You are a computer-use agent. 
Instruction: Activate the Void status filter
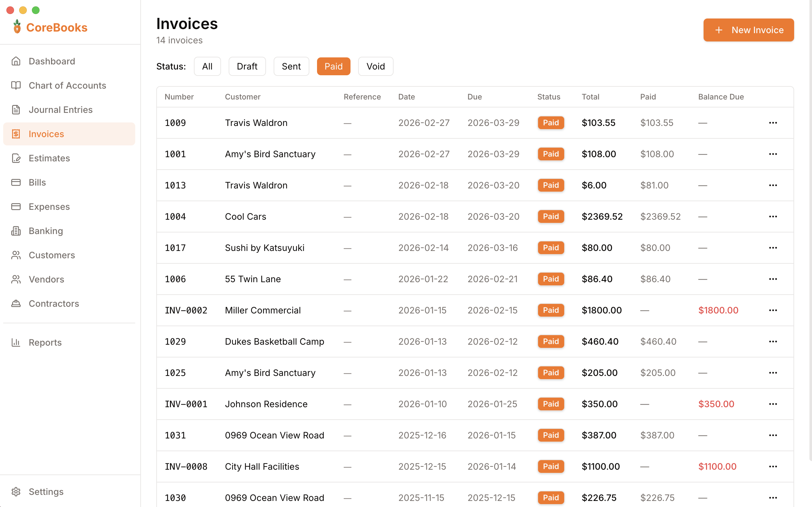pyautogui.click(x=375, y=66)
